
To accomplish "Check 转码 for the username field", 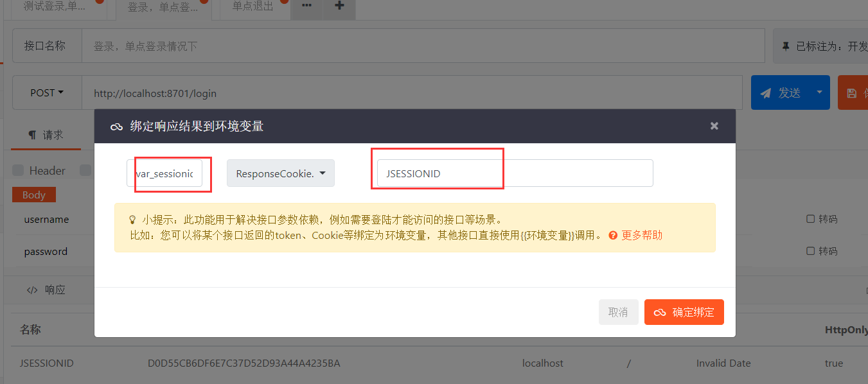I will 810,218.
